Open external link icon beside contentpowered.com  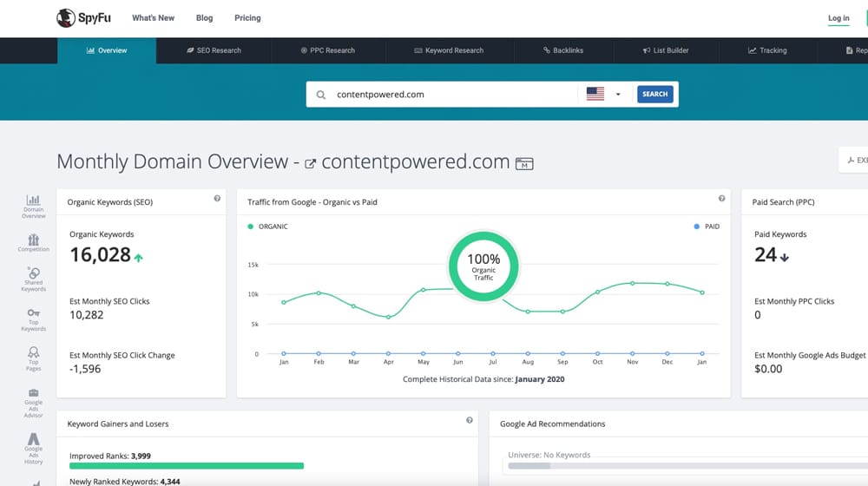tap(310, 163)
